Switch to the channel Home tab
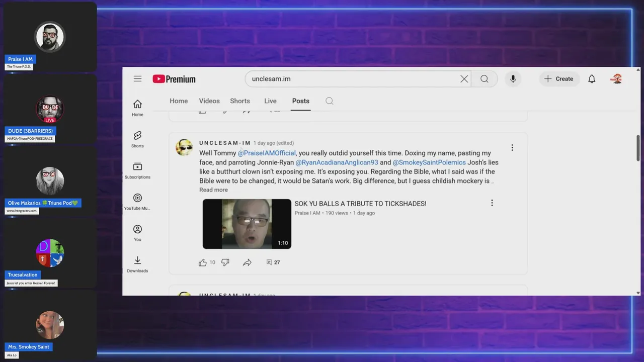Screen dimensions: 644x362 point(179,101)
